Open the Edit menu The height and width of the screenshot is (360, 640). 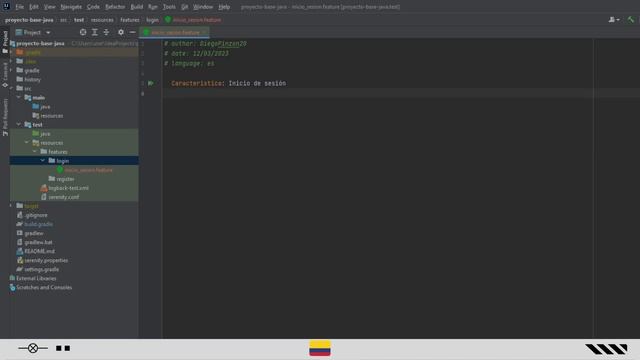(x=34, y=7)
